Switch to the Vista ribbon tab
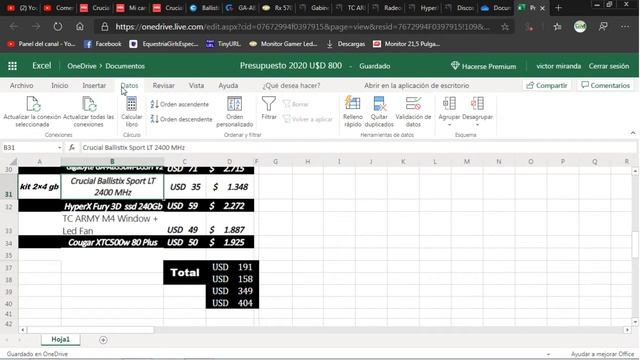This screenshot has height=360, width=640. point(196,85)
